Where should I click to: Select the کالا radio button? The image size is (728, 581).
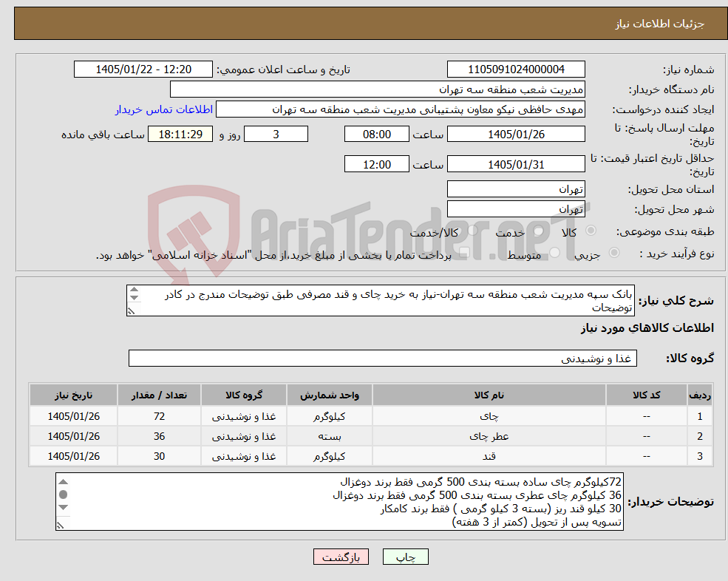[591, 231]
